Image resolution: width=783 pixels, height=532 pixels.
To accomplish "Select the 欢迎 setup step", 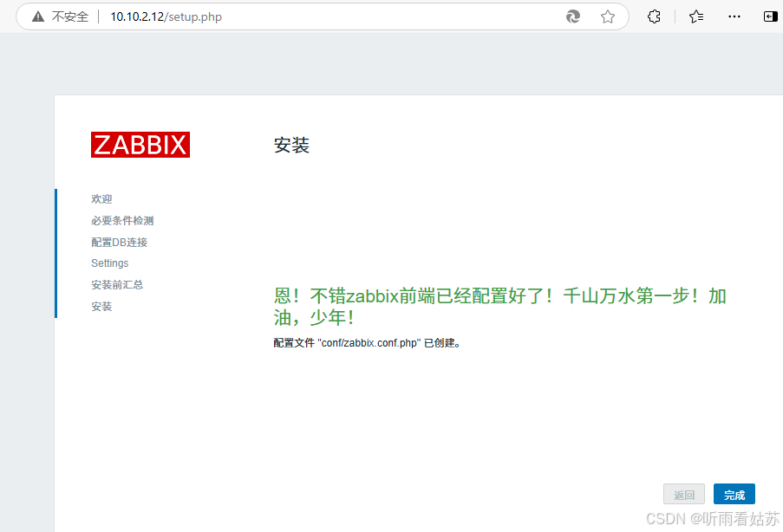I will (101, 198).
